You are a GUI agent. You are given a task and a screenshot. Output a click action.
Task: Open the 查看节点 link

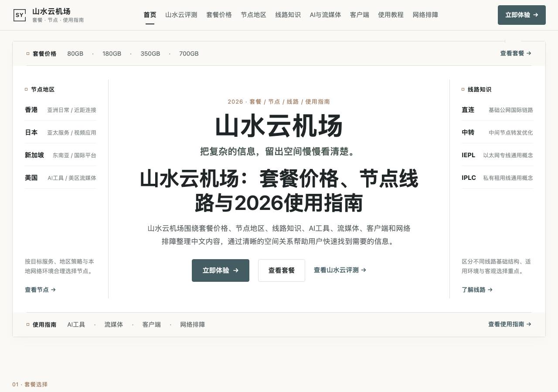click(41, 290)
